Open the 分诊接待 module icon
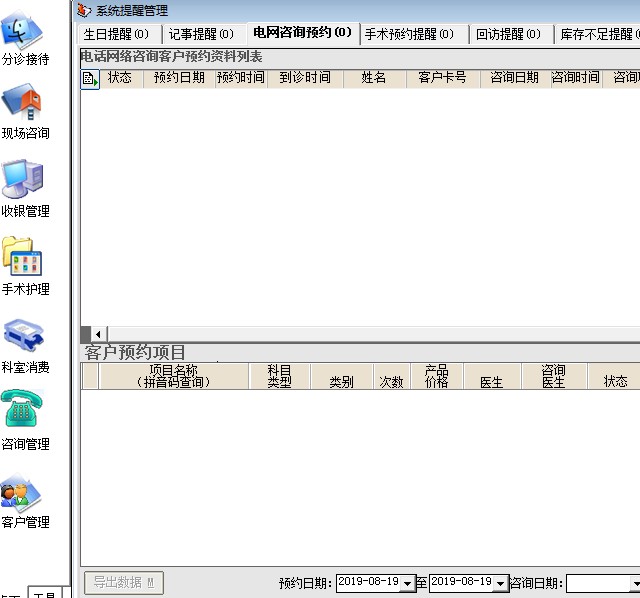The image size is (640, 598). point(22,30)
